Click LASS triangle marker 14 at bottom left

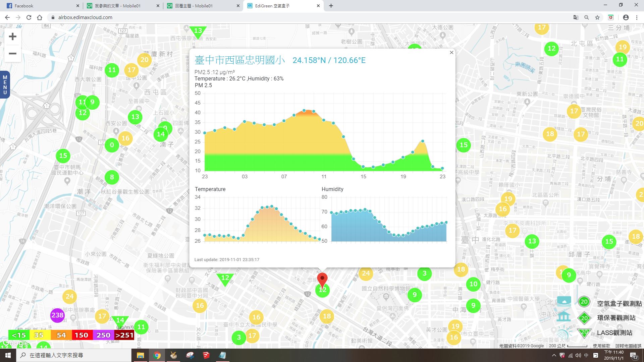click(x=120, y=321)
